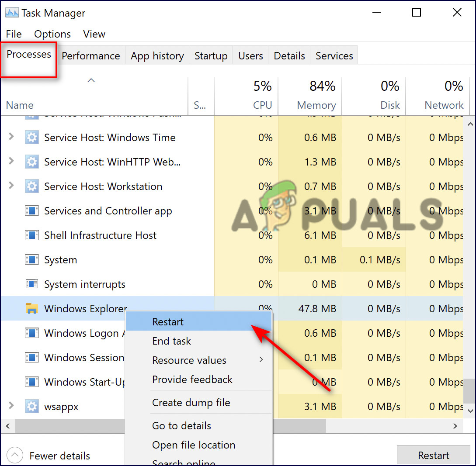
Task: Open the Options menu
Action: [x=52, y=34]
